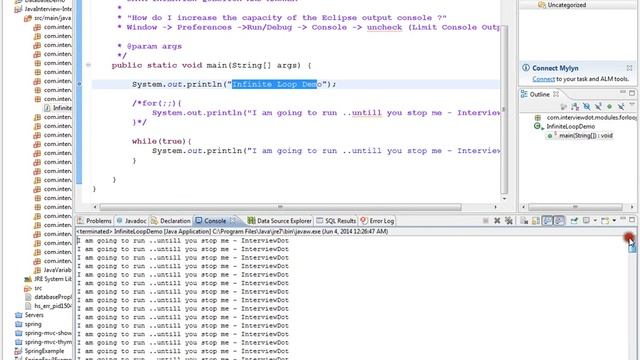
Task: Open the Data Source Explorer tab
Action: 280,221
